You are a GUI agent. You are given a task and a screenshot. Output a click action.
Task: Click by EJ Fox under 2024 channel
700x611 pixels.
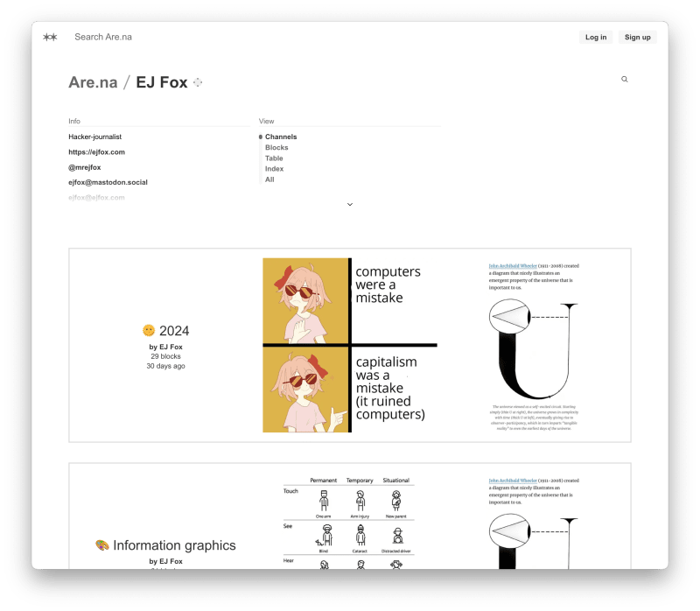click(165, 347)
